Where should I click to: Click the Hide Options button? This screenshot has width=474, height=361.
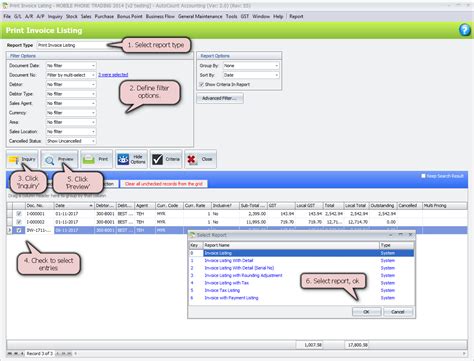[131, 159]
